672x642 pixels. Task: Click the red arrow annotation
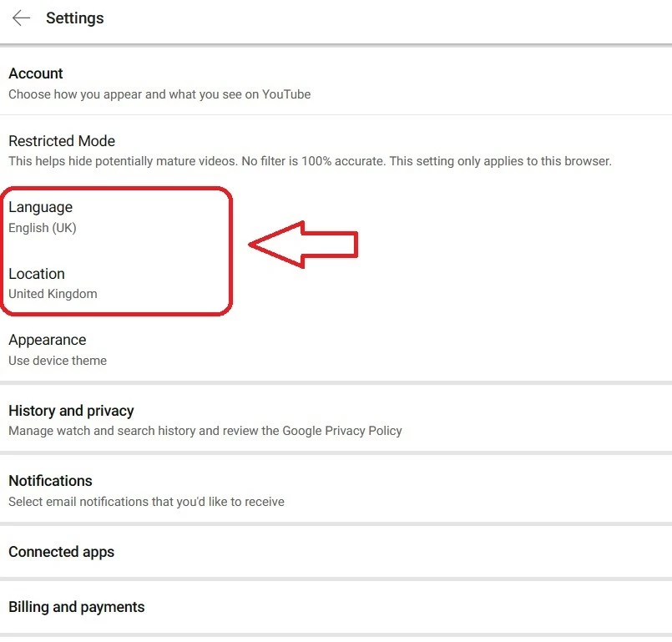[x=303, y=245]
